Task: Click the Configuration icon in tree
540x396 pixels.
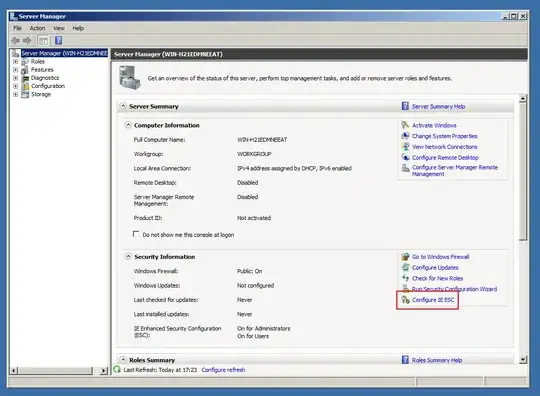Action: pos(25,86)
